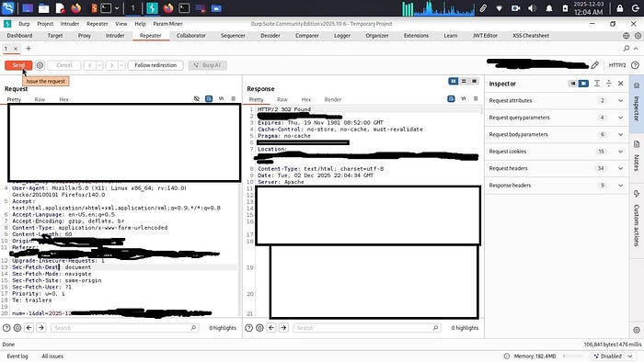Add a new Repeater tab with plus

click(x=29, y=49)
